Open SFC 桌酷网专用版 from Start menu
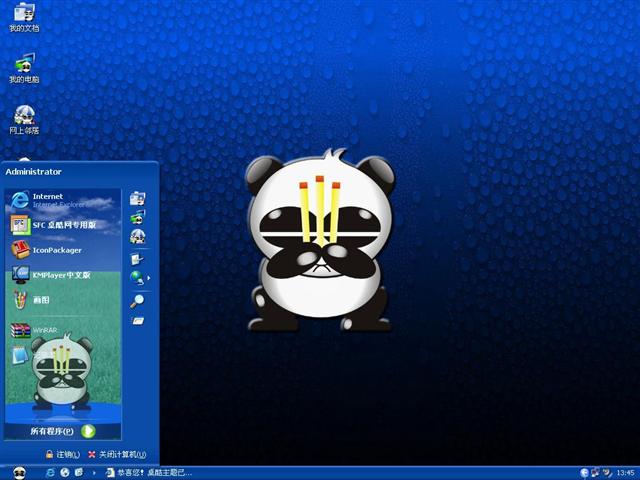 [x=63, y=225]
